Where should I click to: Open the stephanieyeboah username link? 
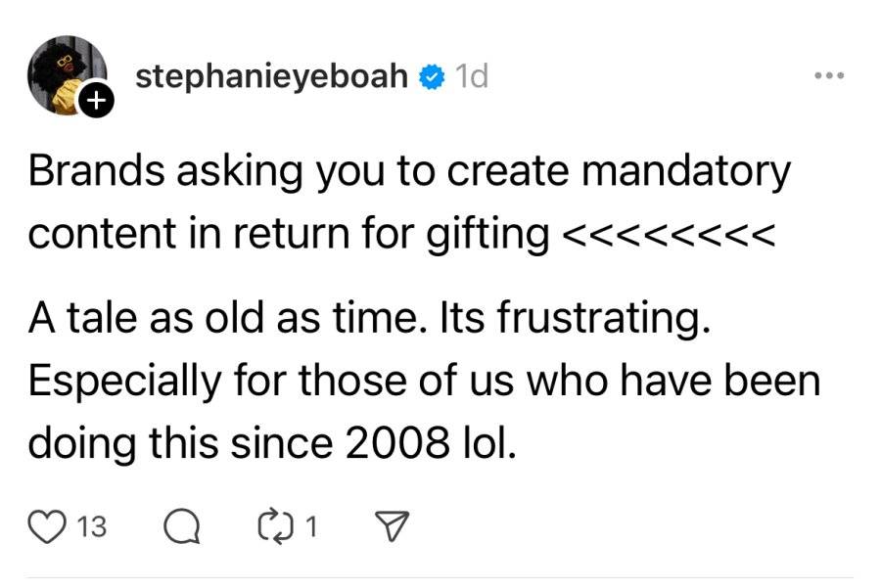271,76
